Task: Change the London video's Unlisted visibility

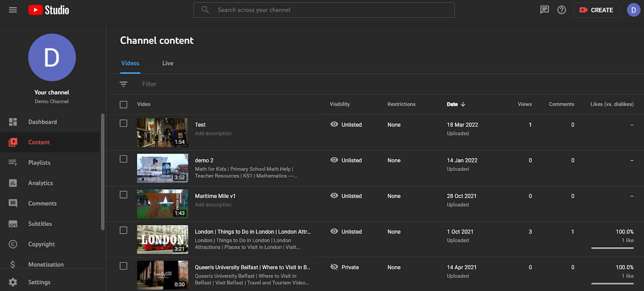Action: [x=346, y=232]
